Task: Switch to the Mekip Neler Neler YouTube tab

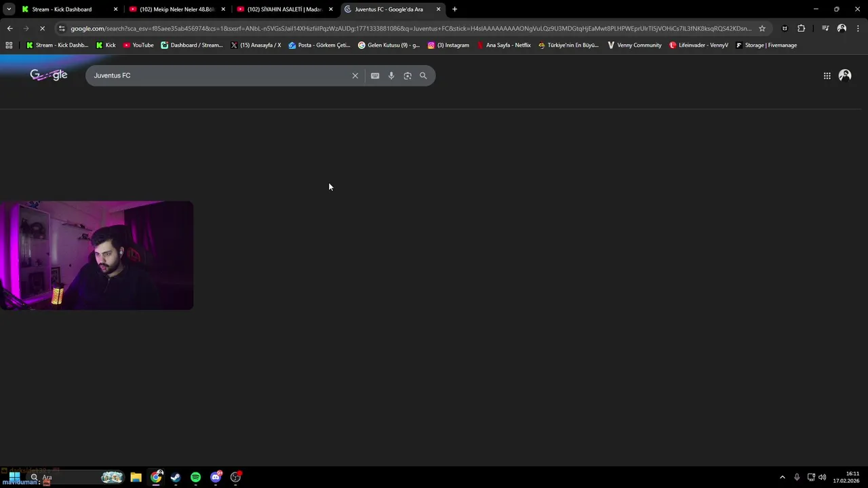Action: (176, 9)
